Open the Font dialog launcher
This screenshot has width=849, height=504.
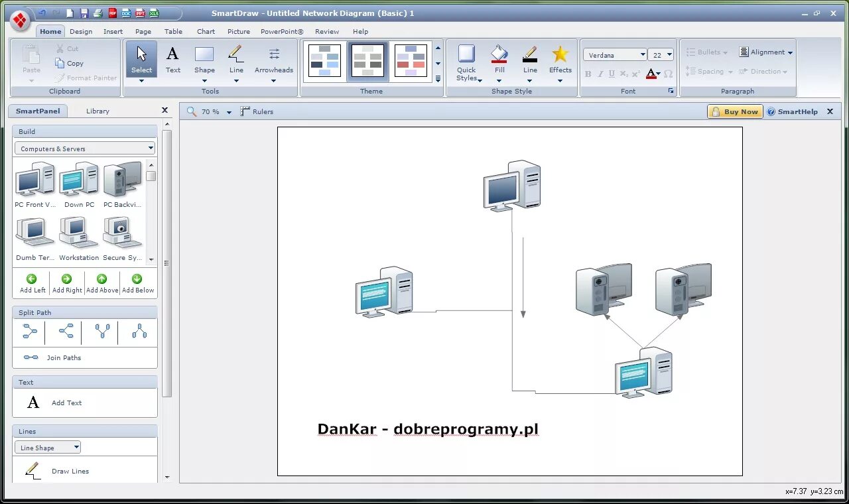tap(671, 91)
